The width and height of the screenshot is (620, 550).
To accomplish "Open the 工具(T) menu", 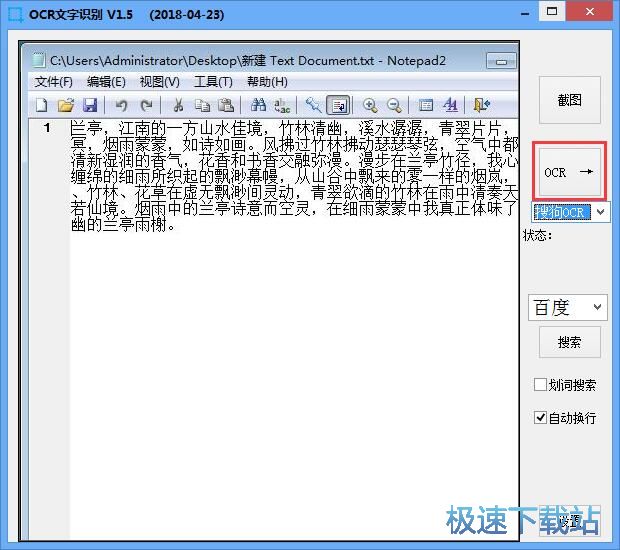I will pyautogui.click(x=213, y=82).
